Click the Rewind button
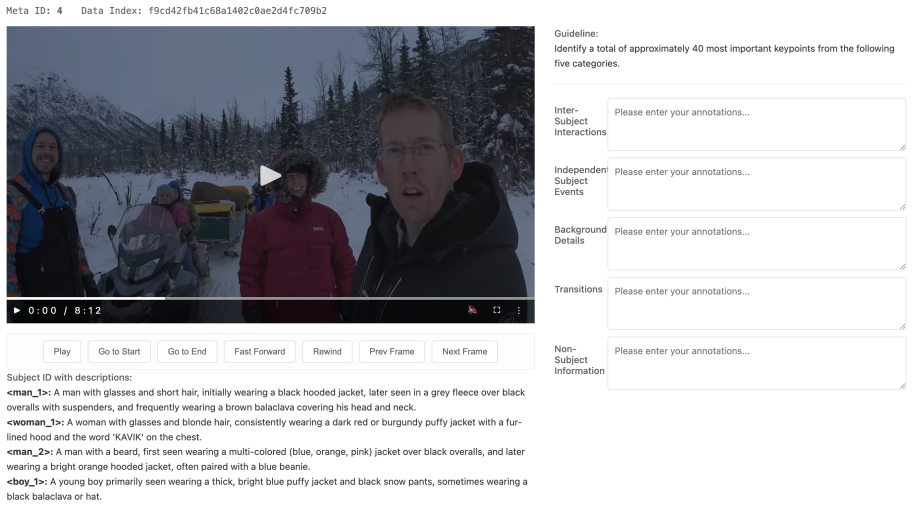The image size is (913, 506). click(327, 352)
